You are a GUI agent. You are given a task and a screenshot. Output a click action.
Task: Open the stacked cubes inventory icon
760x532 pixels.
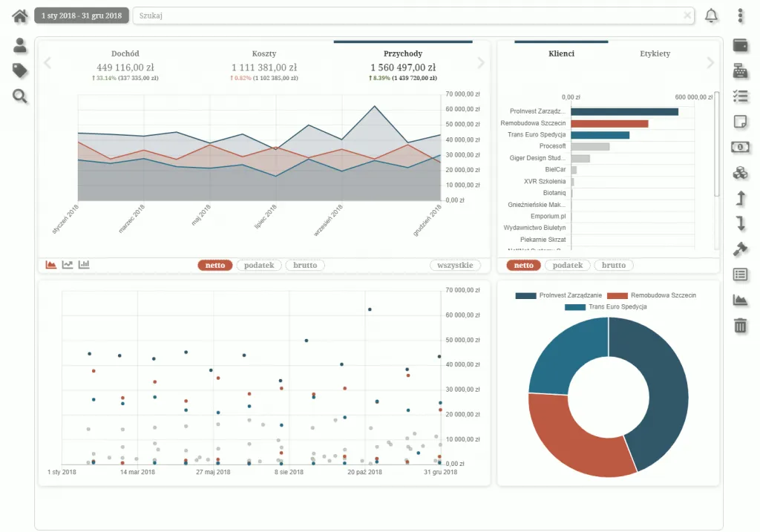(x=740, y=172)
